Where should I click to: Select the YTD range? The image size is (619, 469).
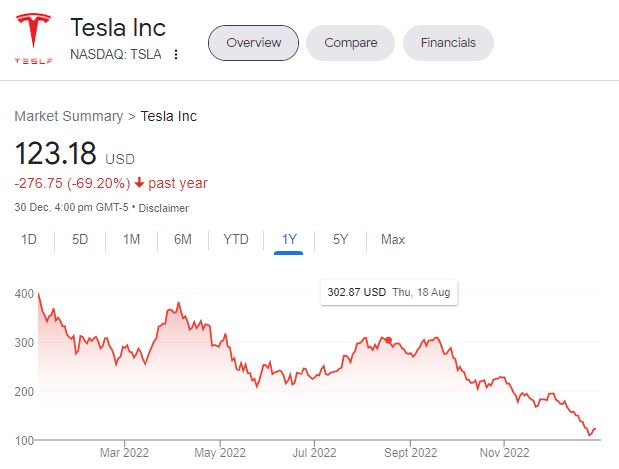coord(236,240)
